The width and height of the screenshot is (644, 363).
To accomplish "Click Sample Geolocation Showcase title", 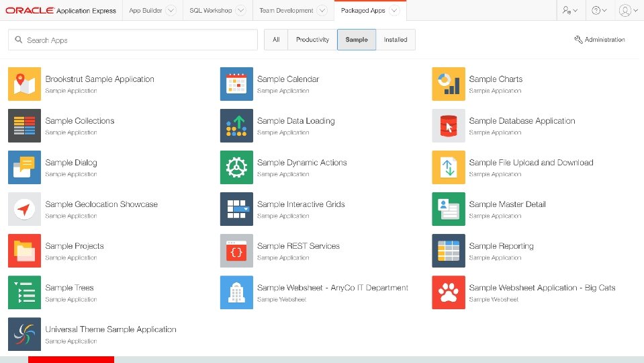I will tap(101, 204).
